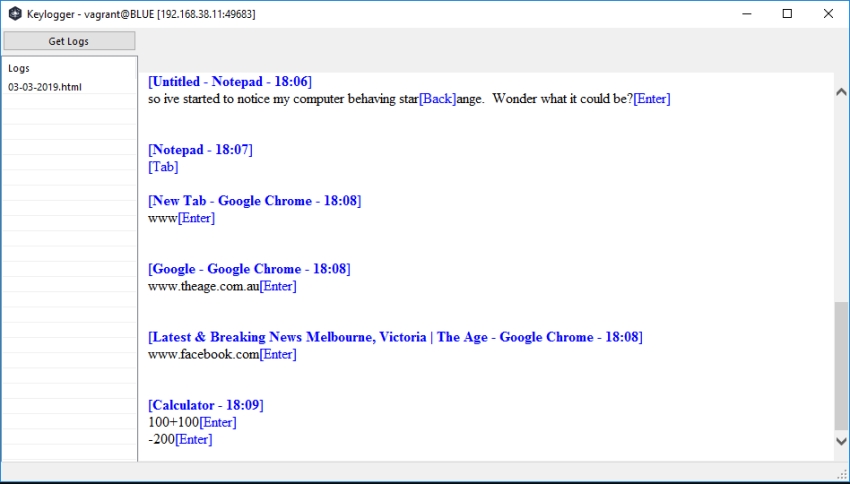Click the text "Wonder what it could be?"
This screenshot has height=484, width=850.
(563, 99)
